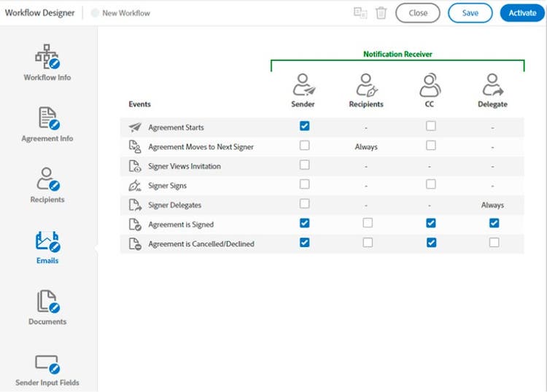Select the Emails section icon
The image size is (547, 392).
(47, 241)
